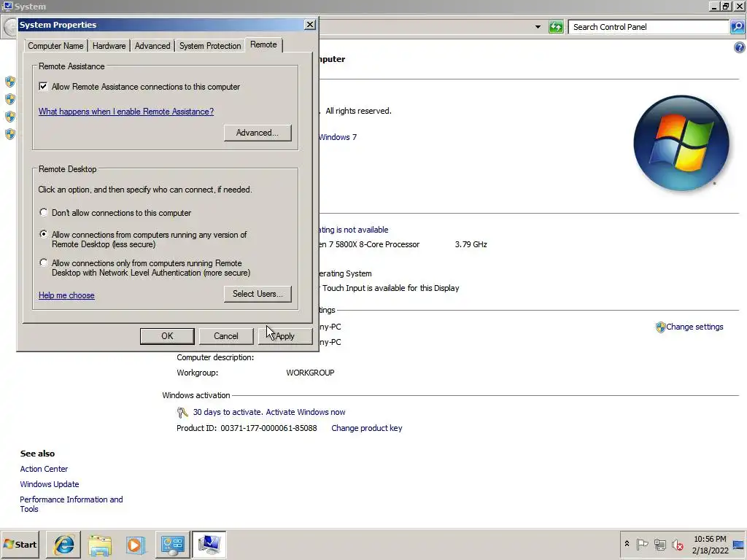
Task: Launch Windows Media Player from taskbar
Action: pos(135,544)
